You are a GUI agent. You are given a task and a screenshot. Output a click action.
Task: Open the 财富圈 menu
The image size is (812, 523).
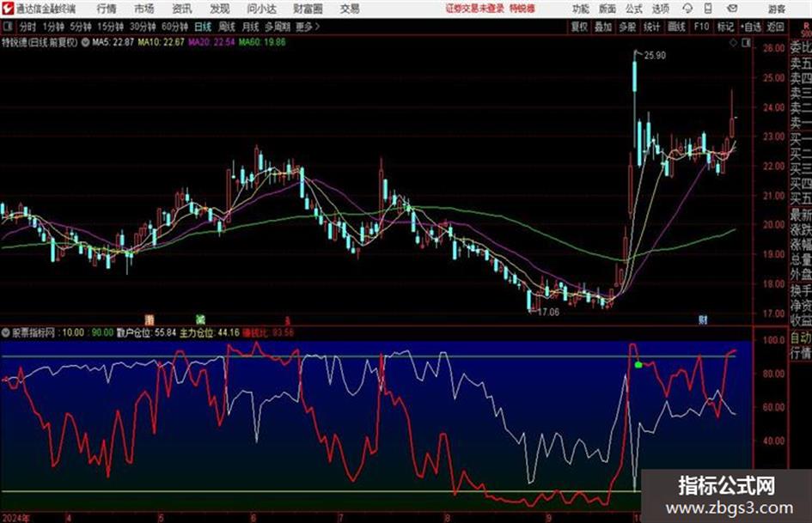pos(308,9)
